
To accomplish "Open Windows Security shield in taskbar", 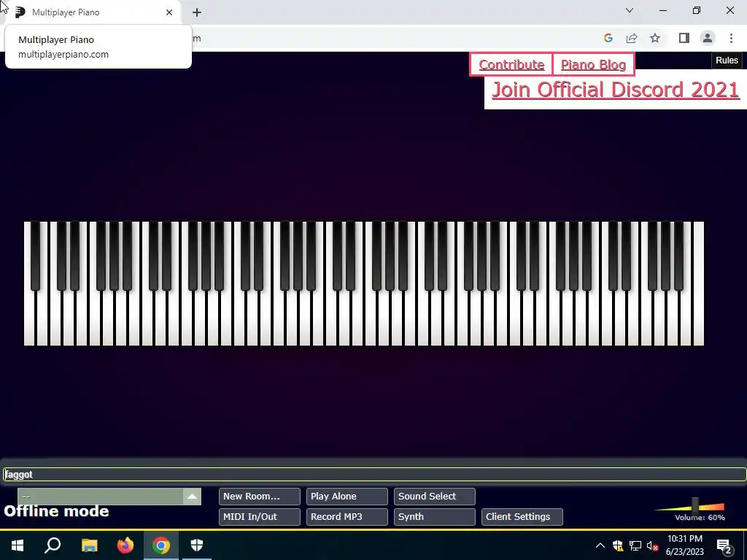I will pos(197,545).
